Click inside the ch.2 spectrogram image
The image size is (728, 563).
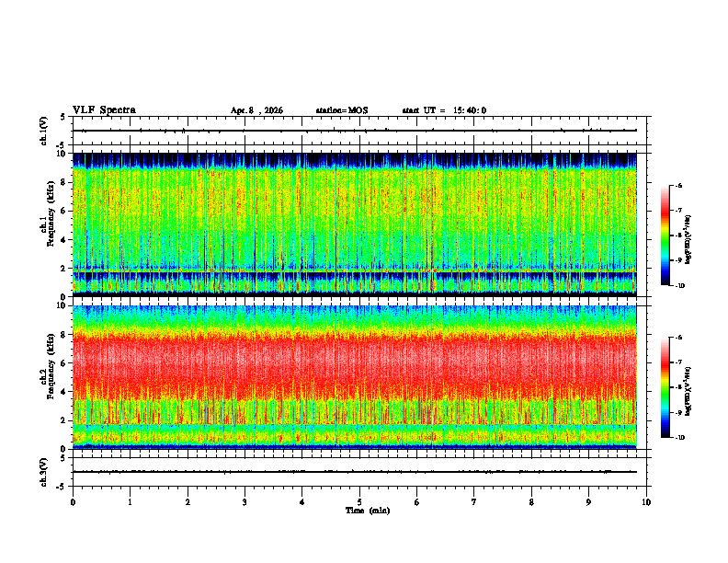[355, 377]
